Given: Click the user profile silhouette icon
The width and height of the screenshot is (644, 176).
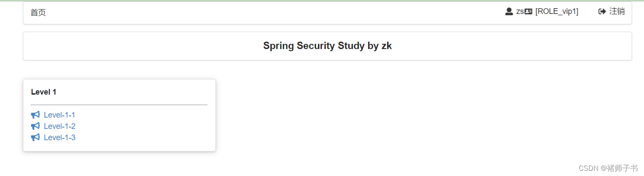Looking at the screenshot, I should coord(509,12).
